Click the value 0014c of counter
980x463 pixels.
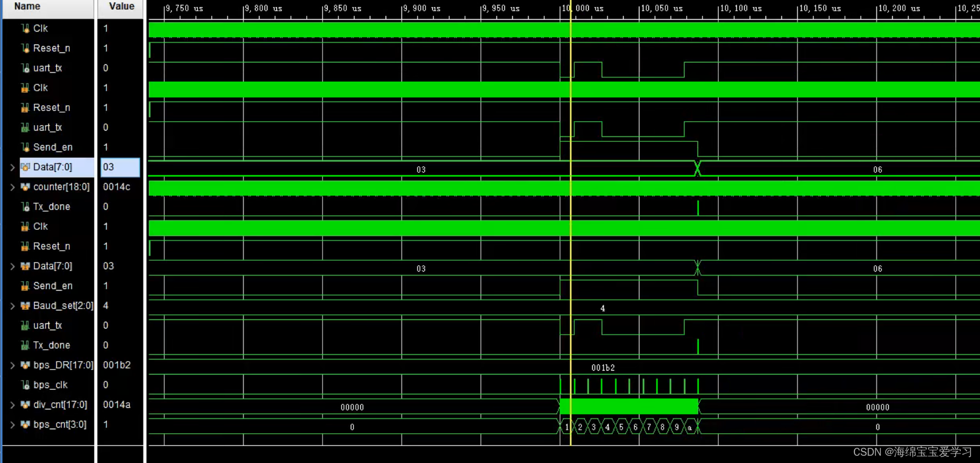tap(117, 187)
